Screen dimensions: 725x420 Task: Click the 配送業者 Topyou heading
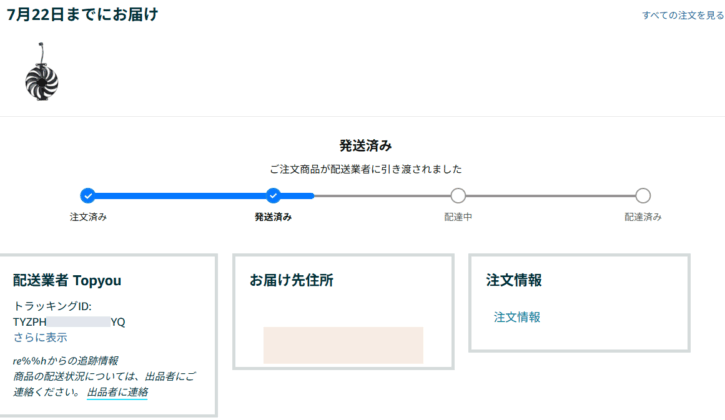pos(67,281)
